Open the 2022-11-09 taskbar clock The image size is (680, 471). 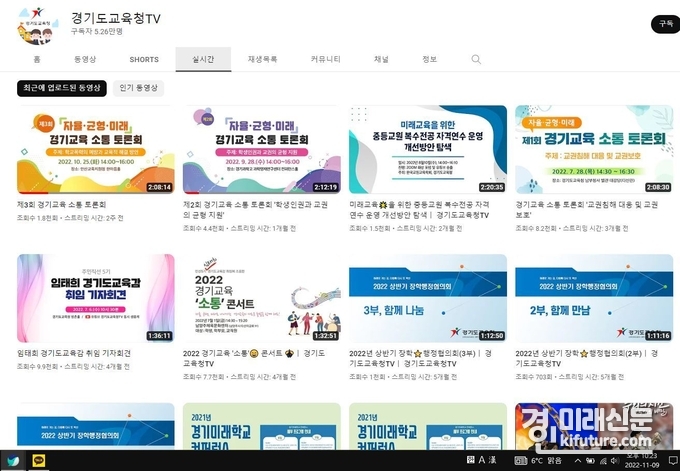click(642, 461)
